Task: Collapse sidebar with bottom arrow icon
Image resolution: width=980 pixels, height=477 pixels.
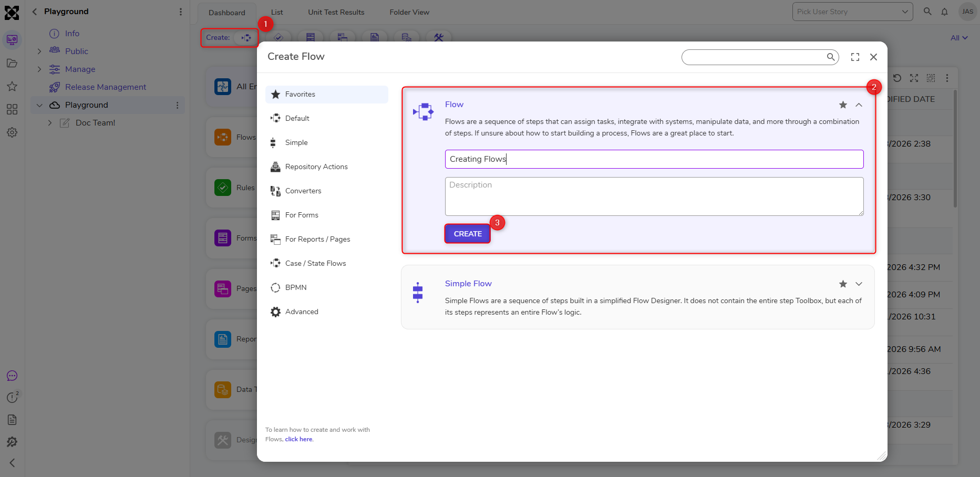Action: 12,463
